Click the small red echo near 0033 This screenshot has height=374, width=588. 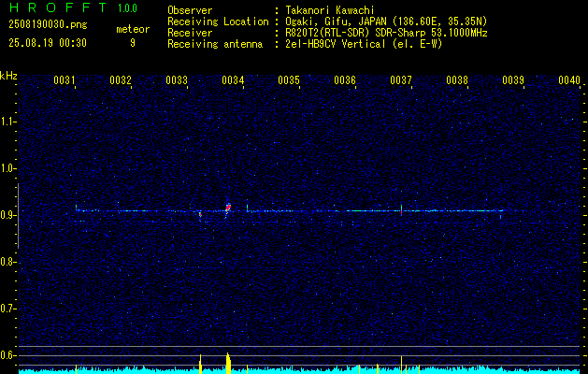pos(200,214)
